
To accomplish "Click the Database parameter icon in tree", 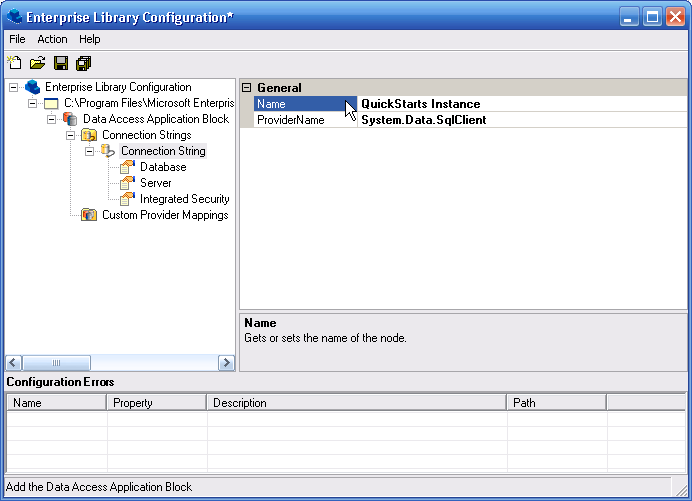I will [126, 167].
